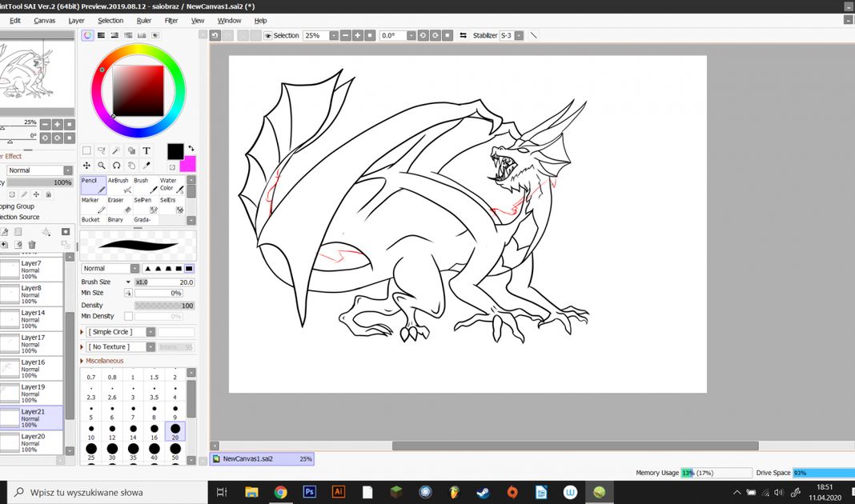Open the Simple Circle brush shape dropdown
Image resolution: width=855 pixels, height=504 pixels.
coord(150,332)
